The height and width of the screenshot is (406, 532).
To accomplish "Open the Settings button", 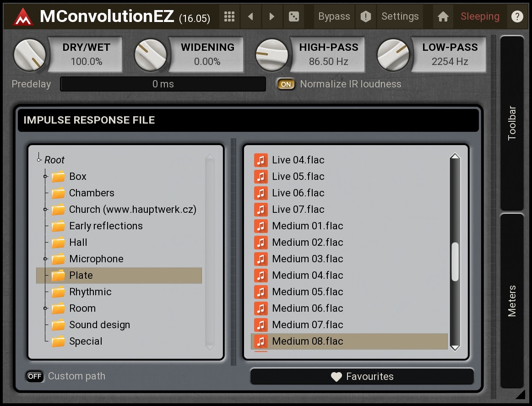I will tap(400, 16).
